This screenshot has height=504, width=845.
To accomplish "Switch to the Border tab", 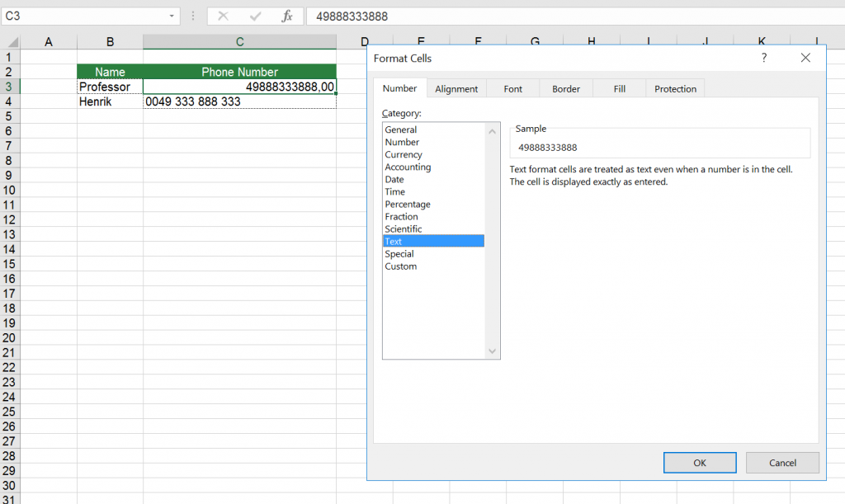I will pyautogui.click(x=565, y=88).
